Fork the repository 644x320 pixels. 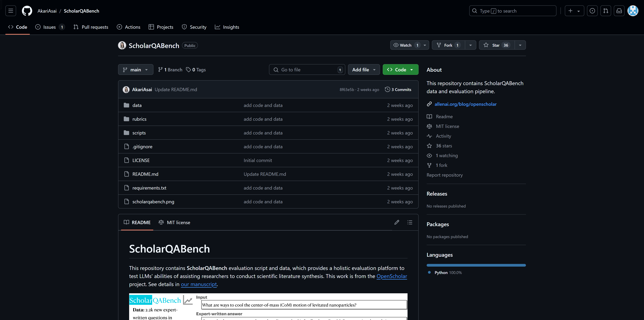tap(448, 45)
